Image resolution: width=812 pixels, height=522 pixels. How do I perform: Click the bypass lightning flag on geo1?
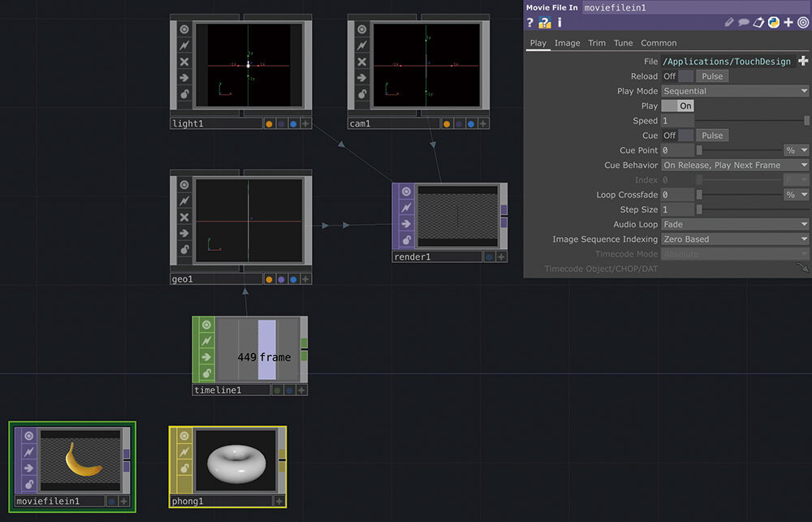tap(184, 202)
